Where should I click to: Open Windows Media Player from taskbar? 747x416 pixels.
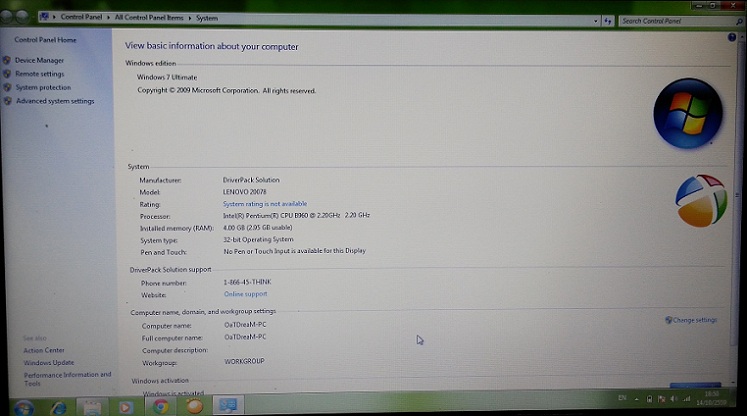coord(126,407)
